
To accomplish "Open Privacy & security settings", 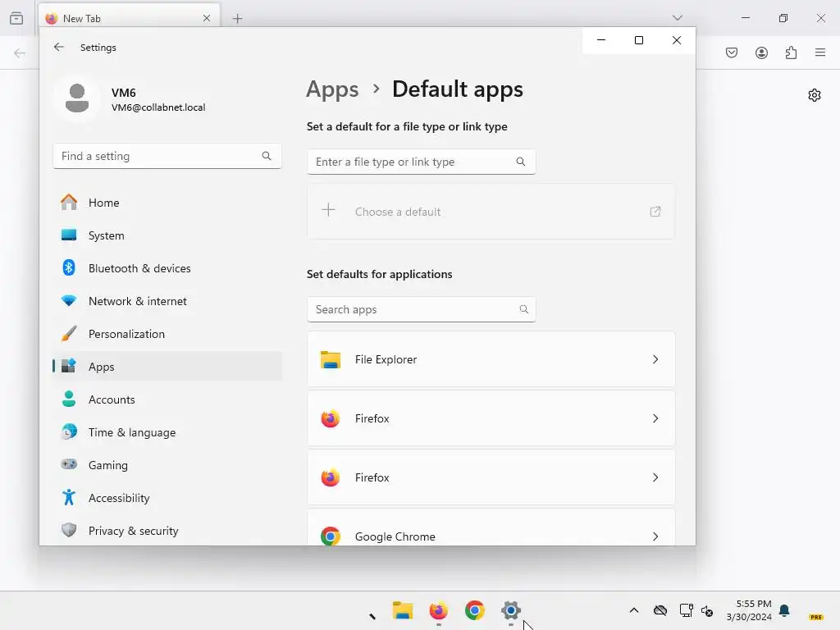I will [x=167, y=531].
